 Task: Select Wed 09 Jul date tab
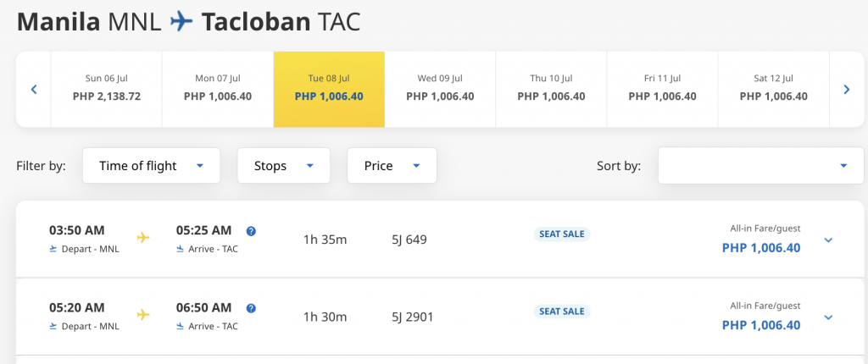point(440,90)
